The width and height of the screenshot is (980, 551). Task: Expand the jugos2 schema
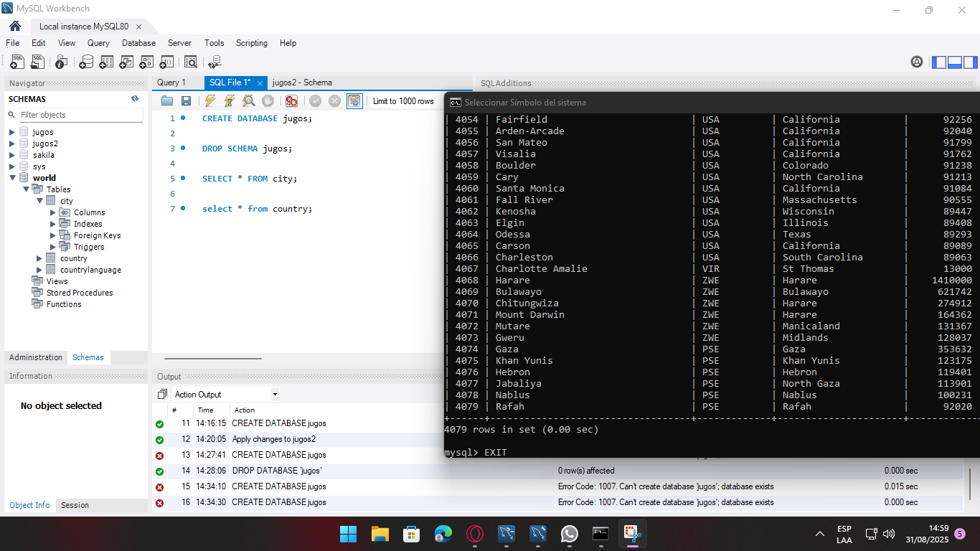coord(12,143)
